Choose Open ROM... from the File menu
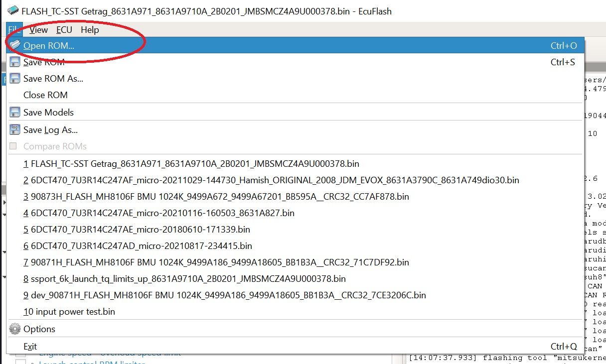This screenshot has height=364, width=606. point(295,46)
